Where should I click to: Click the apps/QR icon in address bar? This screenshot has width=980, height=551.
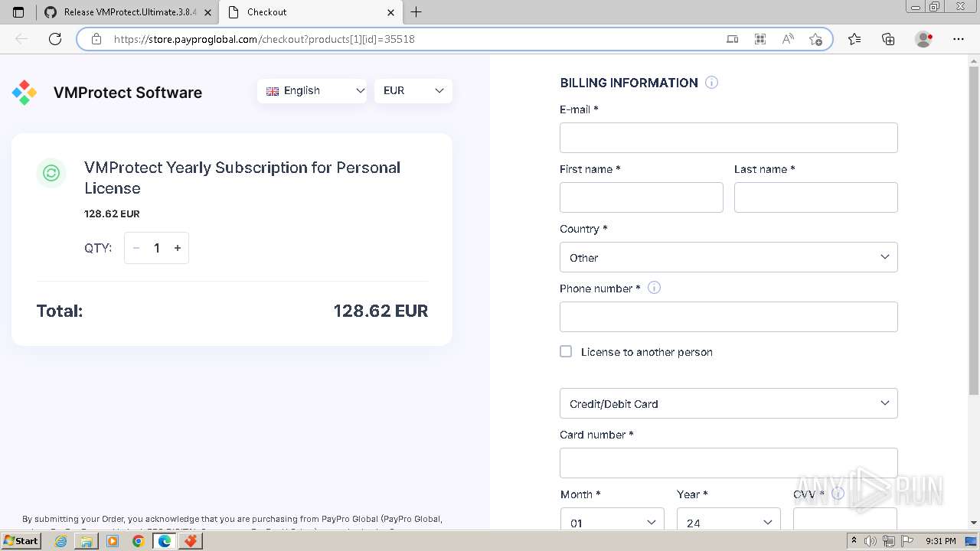(x=760, y=39)
